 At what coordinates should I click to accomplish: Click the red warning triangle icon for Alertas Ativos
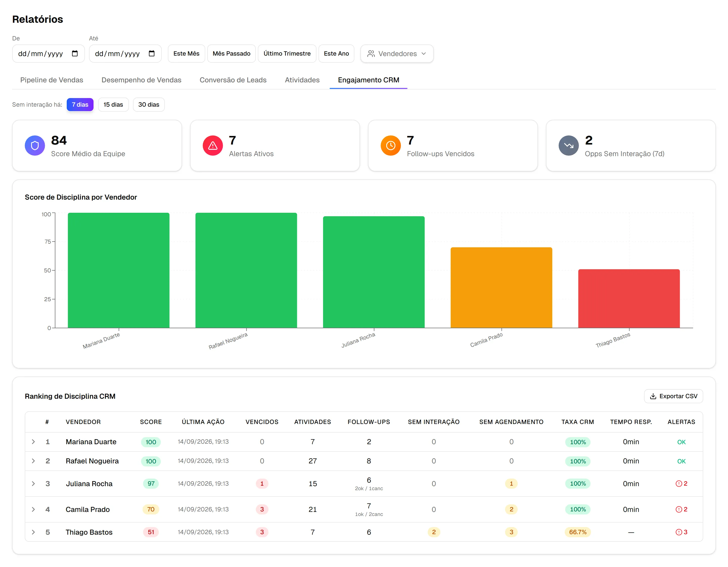point(213,146)
